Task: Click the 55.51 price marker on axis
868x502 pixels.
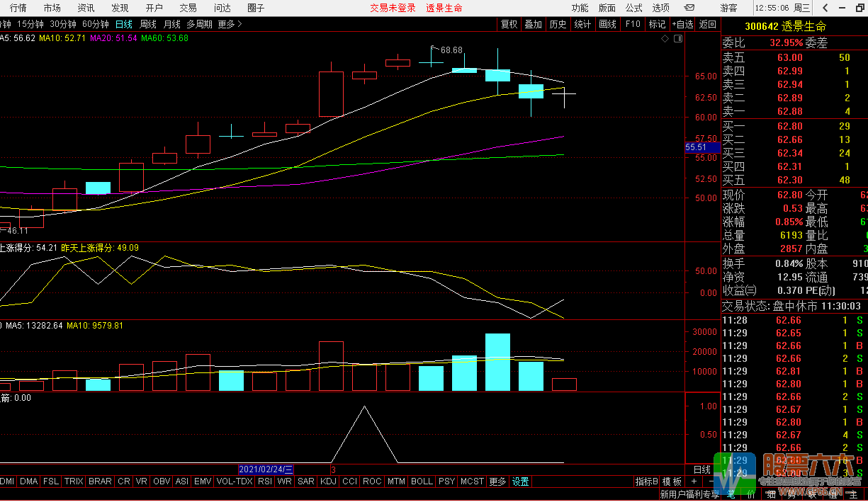Action: 697,147
